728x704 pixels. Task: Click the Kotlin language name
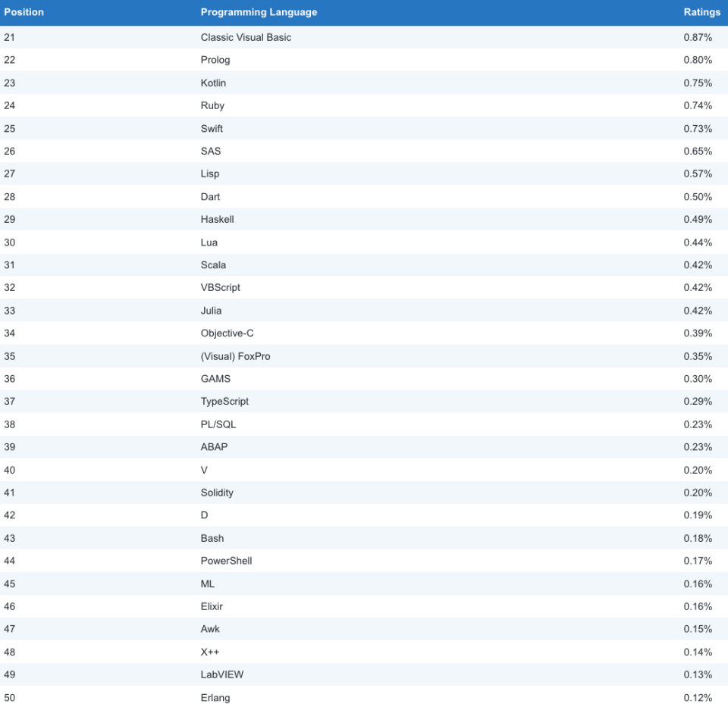point(213,83)
